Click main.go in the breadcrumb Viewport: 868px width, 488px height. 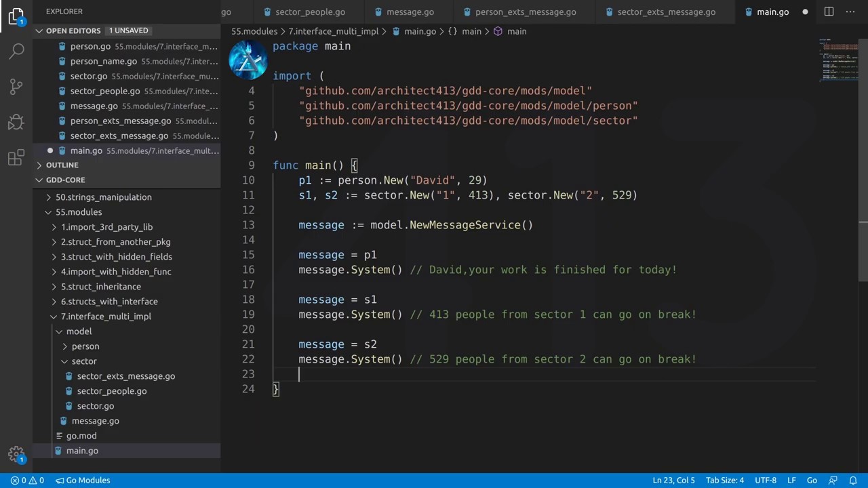(x=413, y=31)
